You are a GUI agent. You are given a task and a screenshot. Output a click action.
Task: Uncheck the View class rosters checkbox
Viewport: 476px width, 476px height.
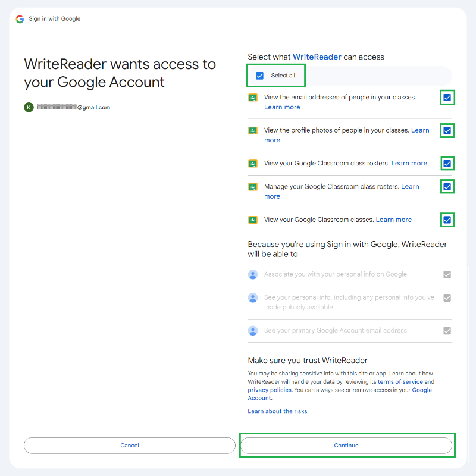click(x=447, y=164)
